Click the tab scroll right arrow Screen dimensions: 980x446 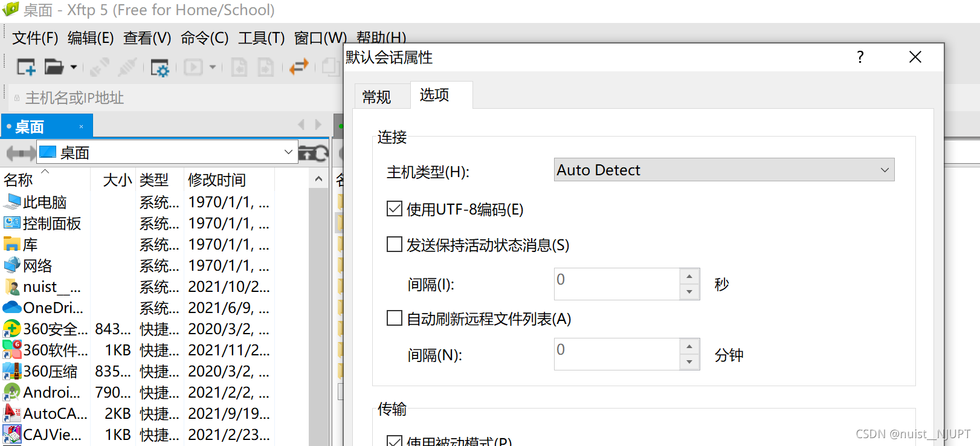(x=318, y=124)
